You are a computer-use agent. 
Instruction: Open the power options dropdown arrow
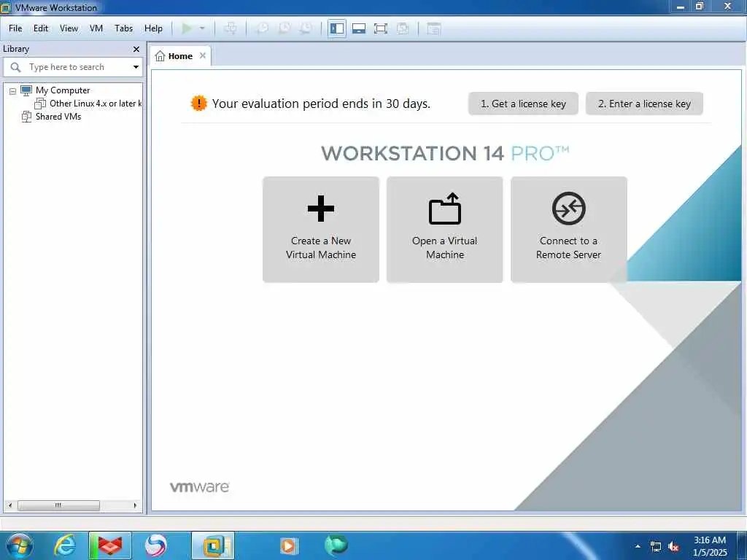pos(202,28)
